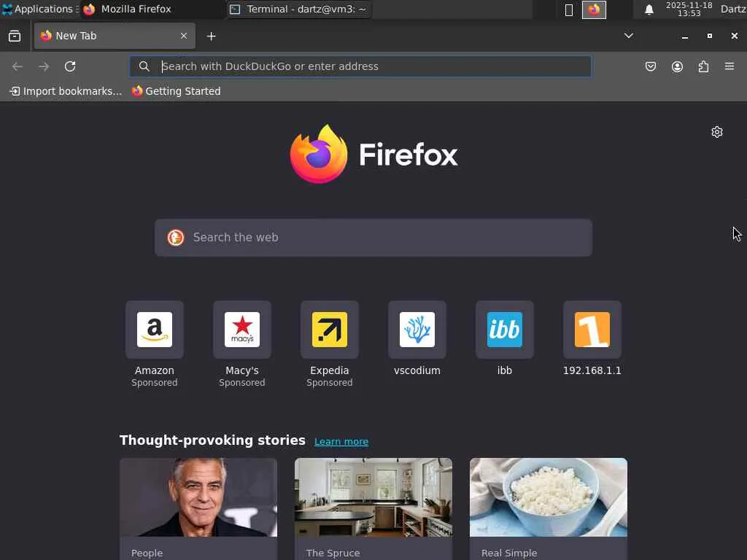This screenshot has width=747, height=560.
Task: Click the panel clock 2025-11-18
Action: pyautogui.click(x=689, y=9)
